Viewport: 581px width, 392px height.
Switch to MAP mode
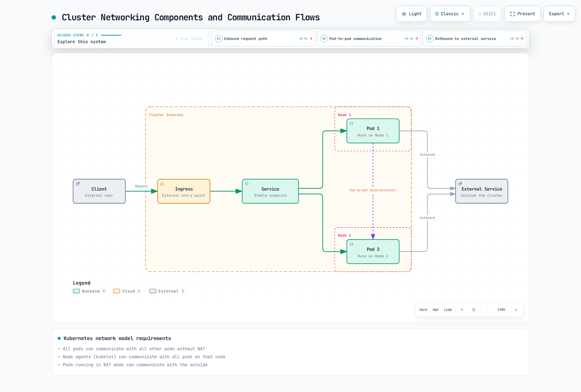click(x=435, y=310)
